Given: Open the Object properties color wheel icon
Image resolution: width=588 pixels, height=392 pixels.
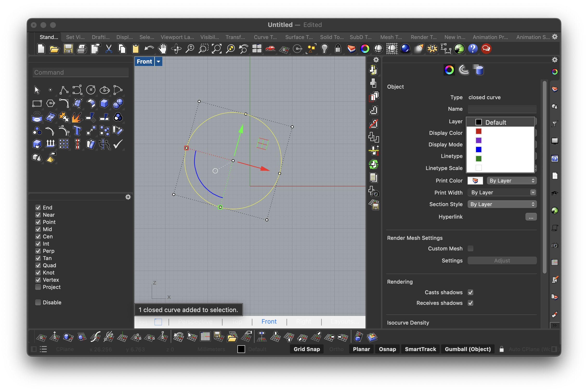Looking at the screenshot, I should click(449, 70).
